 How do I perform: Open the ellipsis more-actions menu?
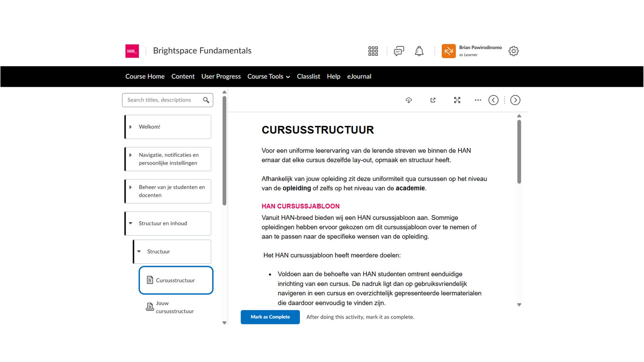pos(478,100)
